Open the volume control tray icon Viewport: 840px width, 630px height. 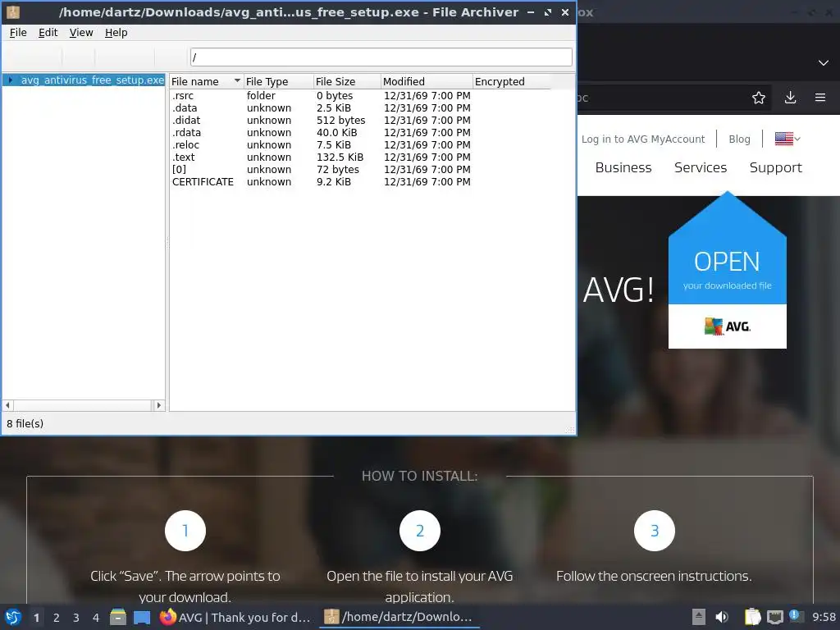pyautogui.click(x=722, y=617)
